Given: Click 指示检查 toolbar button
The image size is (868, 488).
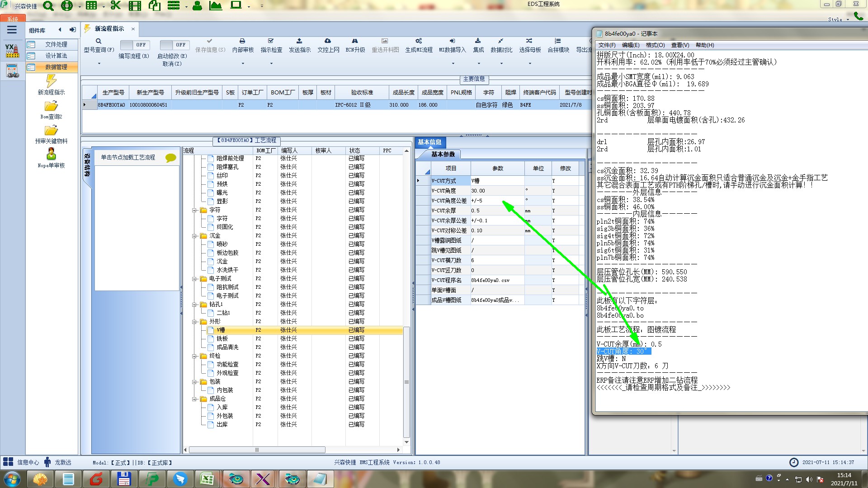Looking at the screenshot, I should pyautogui.click(x=271, y=46).
